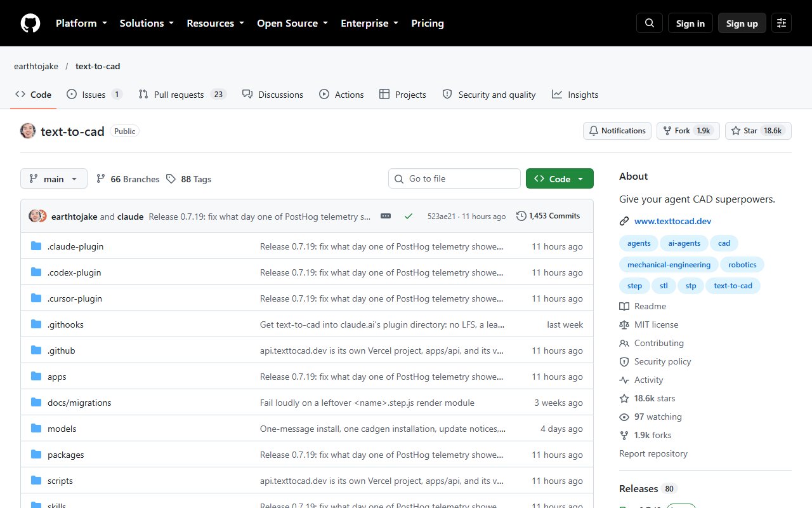Select the mechanical-engineering topic tag
The width and height of the screenshot is (812, 508).
click(x=669, y=264)
